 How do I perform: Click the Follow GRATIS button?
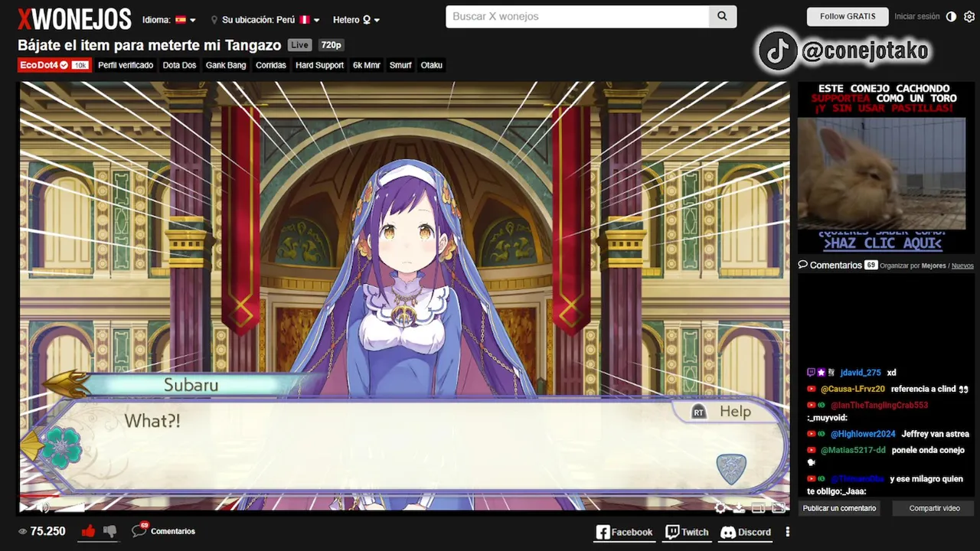(848, 17)
